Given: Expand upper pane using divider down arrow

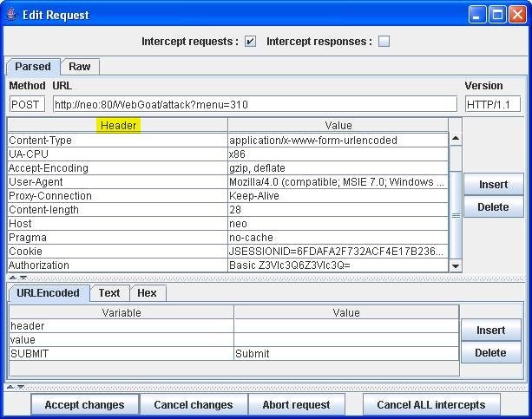Looking at the screenshot, I should click(x=23, y=278).
